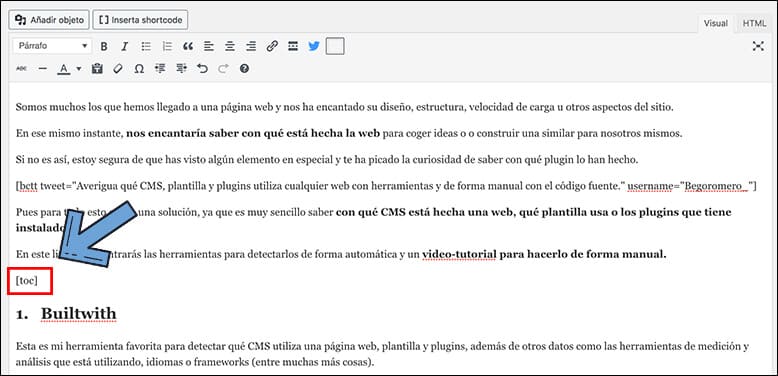The height and width of the screenshot is (376, 778).
Task: Apply the current text color
Action: 63,69
